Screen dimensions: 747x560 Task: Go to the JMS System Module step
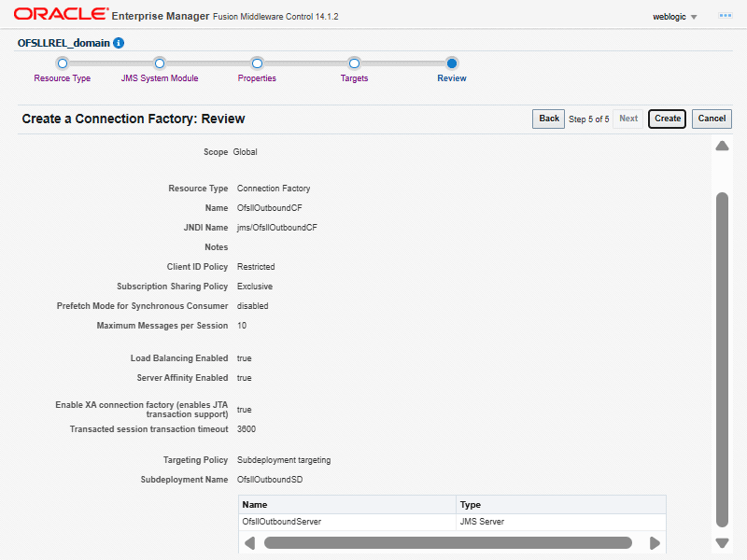click(x=160, y=78)
